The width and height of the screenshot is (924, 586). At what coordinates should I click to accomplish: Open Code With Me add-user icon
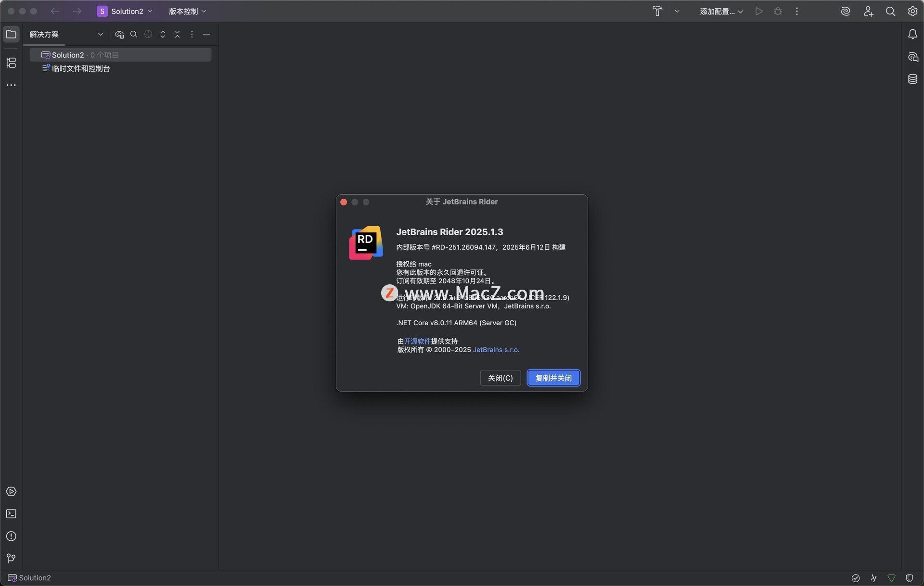click(868, 11)
